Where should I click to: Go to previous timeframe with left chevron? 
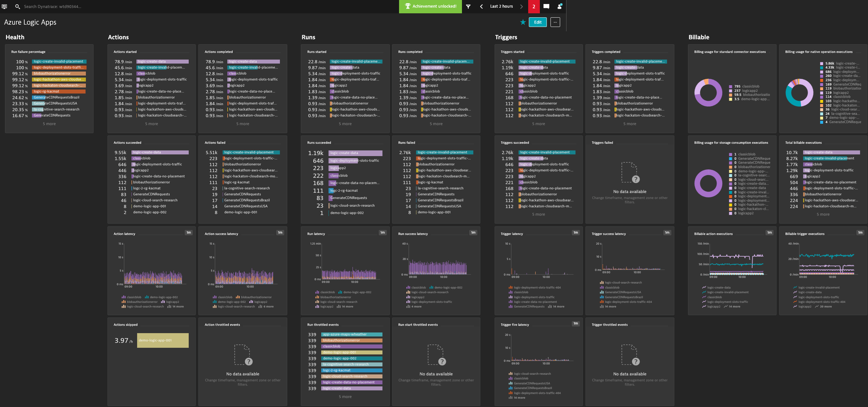tap(481, 6)
